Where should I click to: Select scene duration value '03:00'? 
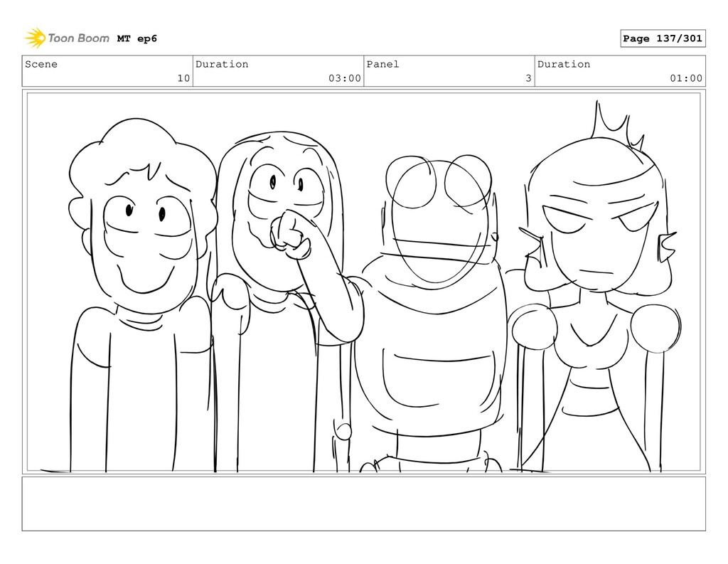point(345,78)
